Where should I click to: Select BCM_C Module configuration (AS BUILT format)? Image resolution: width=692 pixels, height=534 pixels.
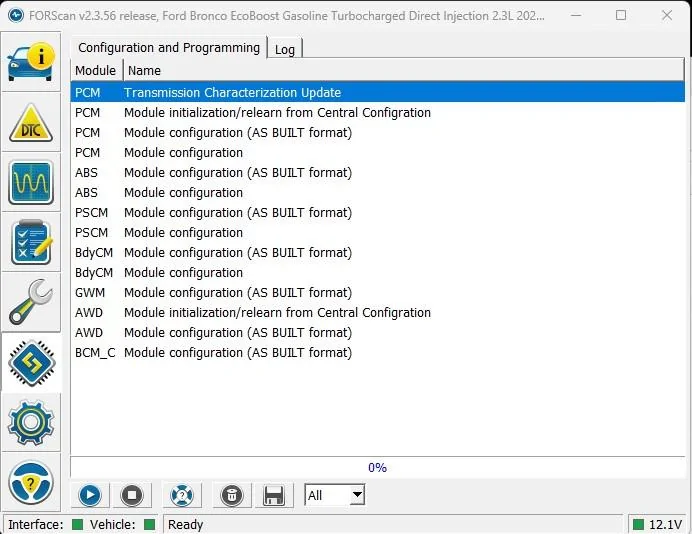tap(378, 353)
